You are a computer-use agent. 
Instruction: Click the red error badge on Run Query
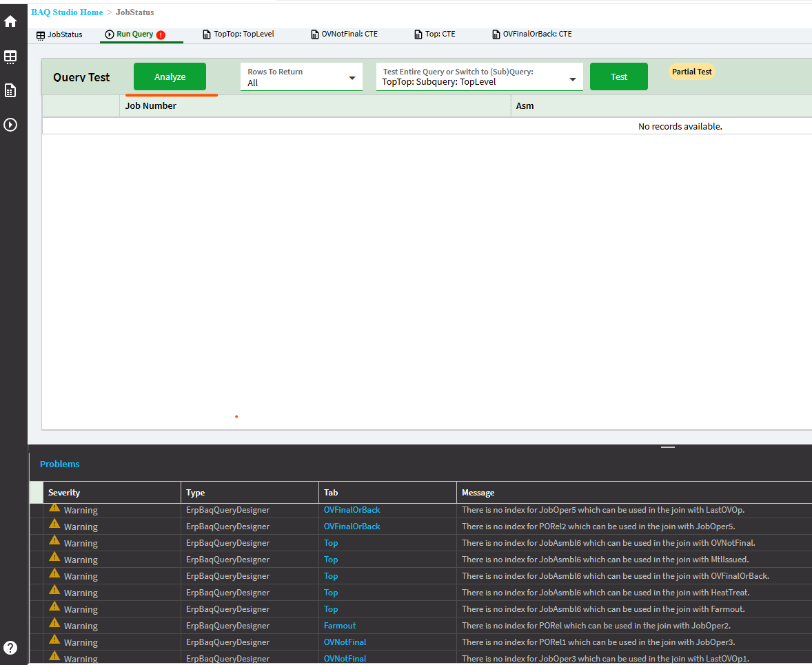161,34
